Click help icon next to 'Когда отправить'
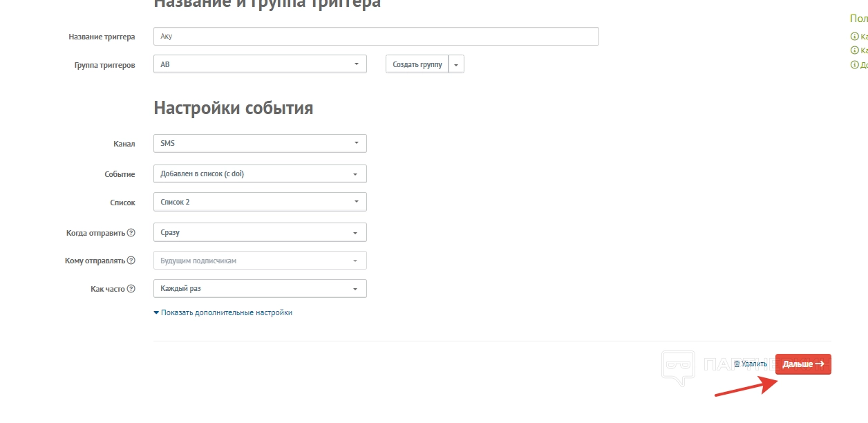This screenshot has height=423, width=868. pyautogui.click(x=131, y=233)
